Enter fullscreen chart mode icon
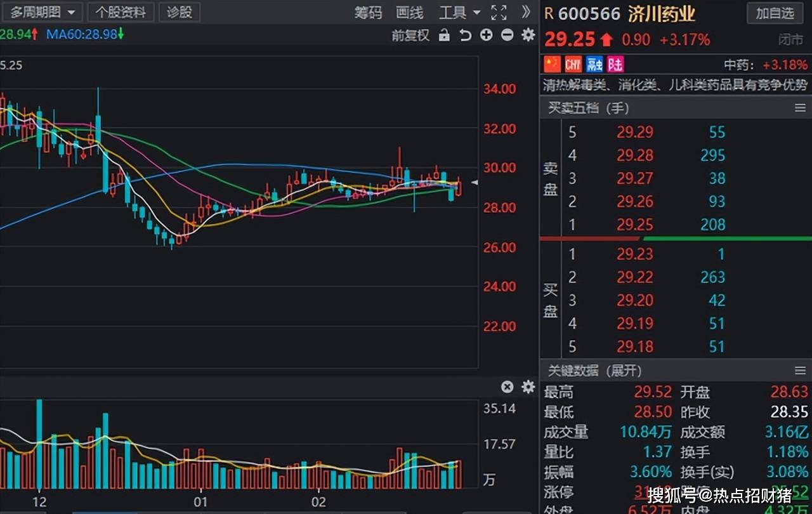 [x=499, y=12]
